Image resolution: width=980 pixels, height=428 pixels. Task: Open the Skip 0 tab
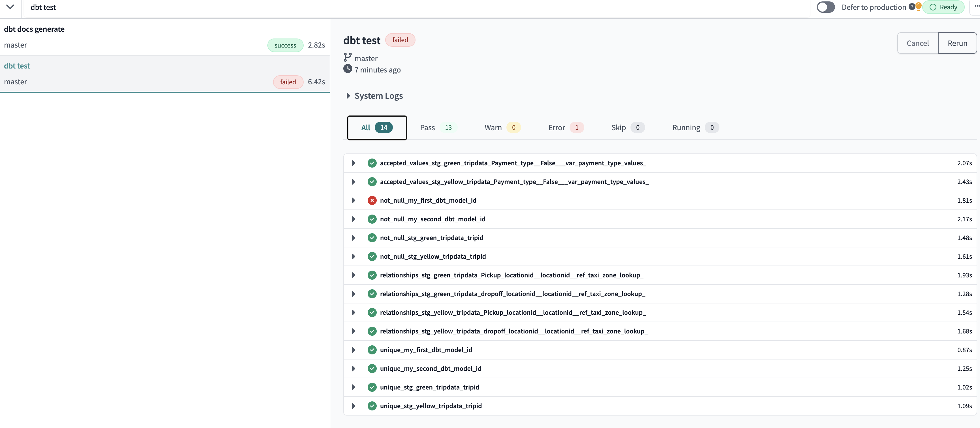(x=628, y=128)
